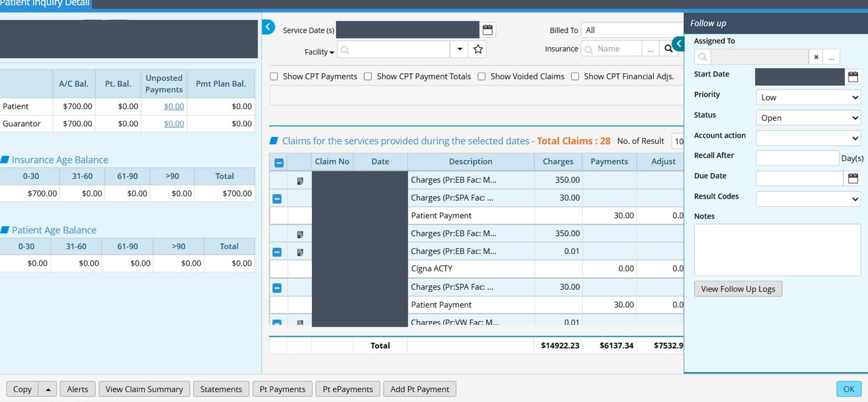
Task: Click View Follow Up Logs button
Action: point(738,289)
